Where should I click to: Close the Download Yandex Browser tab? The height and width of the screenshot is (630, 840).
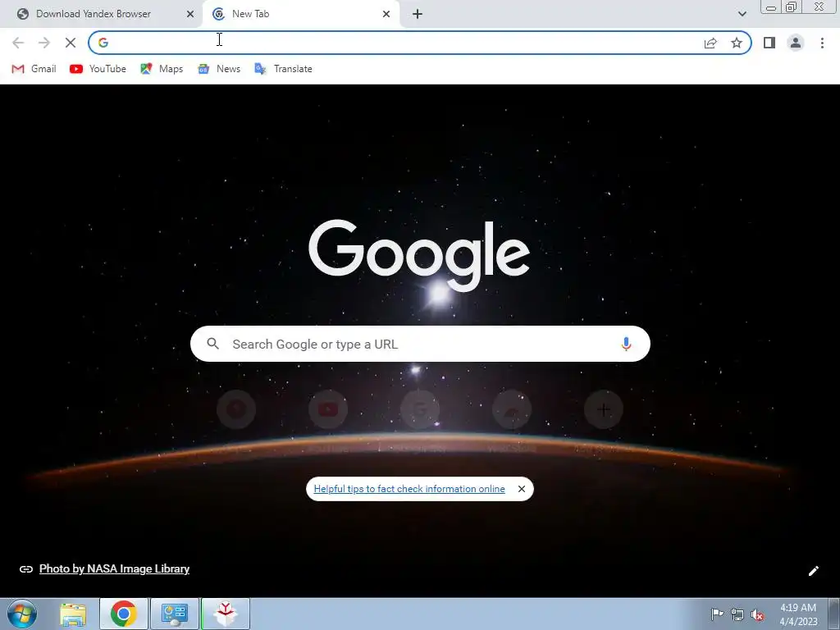click(190, 14)
